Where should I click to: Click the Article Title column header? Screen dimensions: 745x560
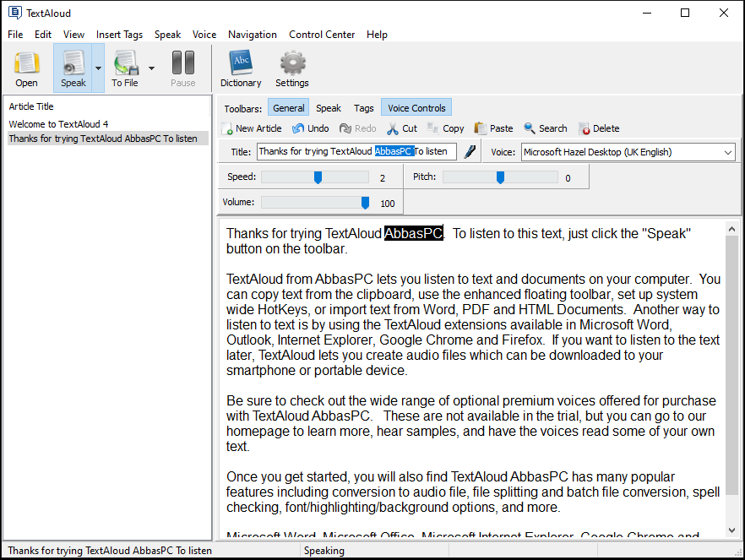coord(31,106)
